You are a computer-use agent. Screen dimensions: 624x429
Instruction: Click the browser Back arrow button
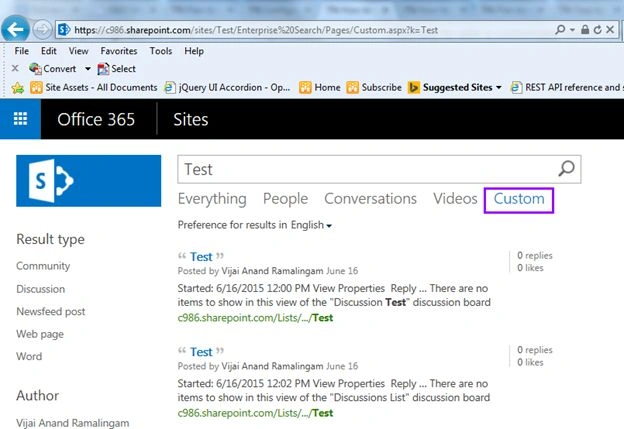tap(15, 29)
